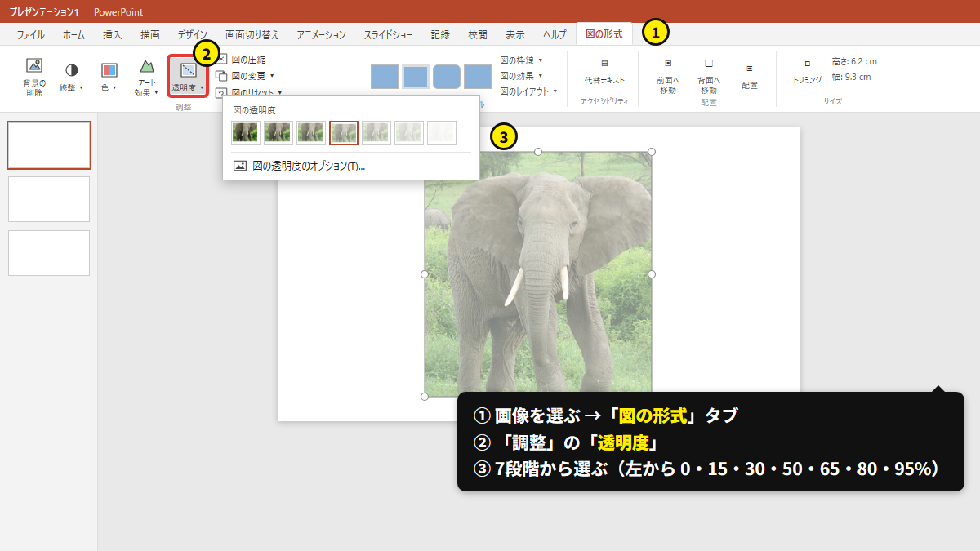Open the アニメーション tab
Image resolution: width=980 pixels, height=551 pixels.
tap(322, 34)
